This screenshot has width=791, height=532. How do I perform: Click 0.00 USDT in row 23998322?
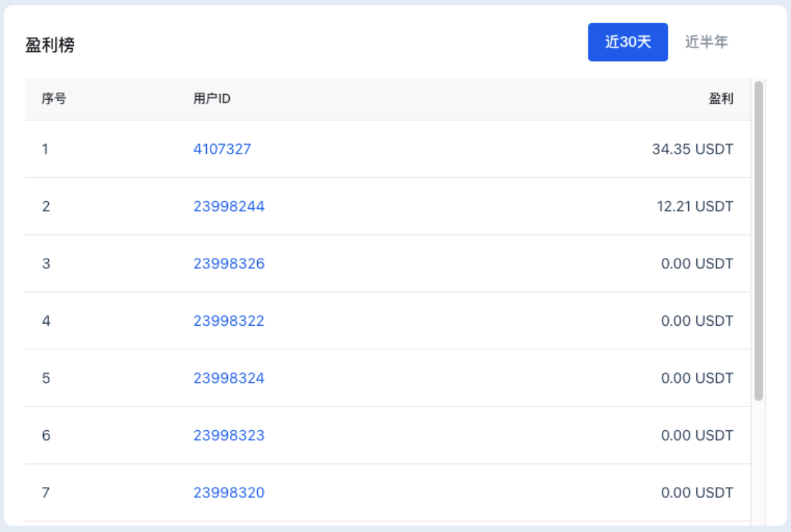click(x=697, y=321)
